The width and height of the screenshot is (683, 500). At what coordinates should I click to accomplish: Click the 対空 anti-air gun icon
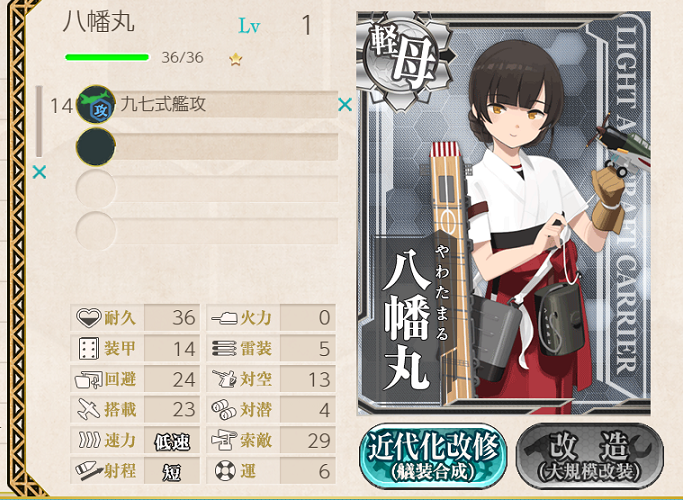click(224, 379)
